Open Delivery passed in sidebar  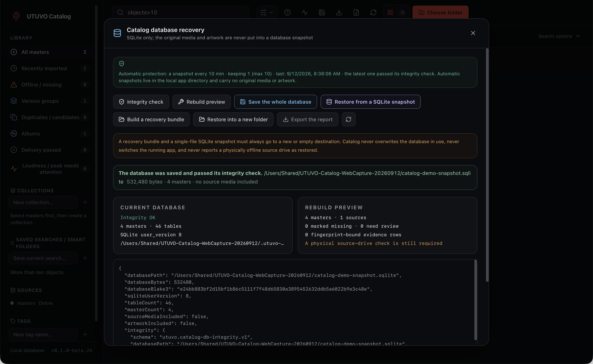point(50,150)
